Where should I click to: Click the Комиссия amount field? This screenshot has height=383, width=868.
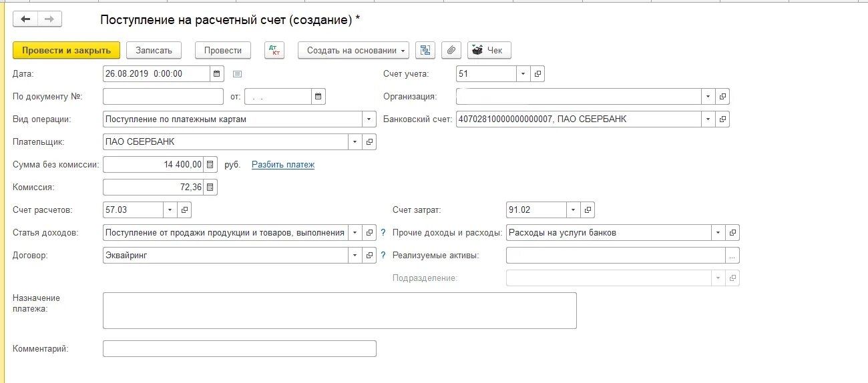(154, 187)
